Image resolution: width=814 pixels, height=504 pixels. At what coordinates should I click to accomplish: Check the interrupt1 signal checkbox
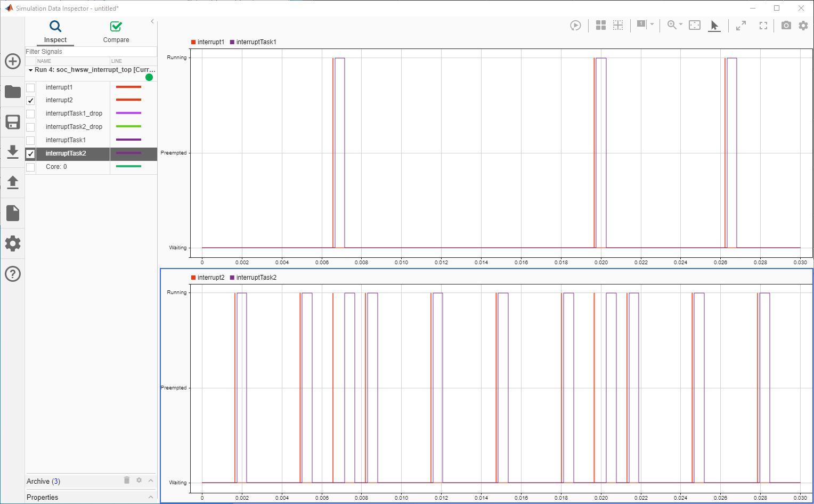point(30,87)
